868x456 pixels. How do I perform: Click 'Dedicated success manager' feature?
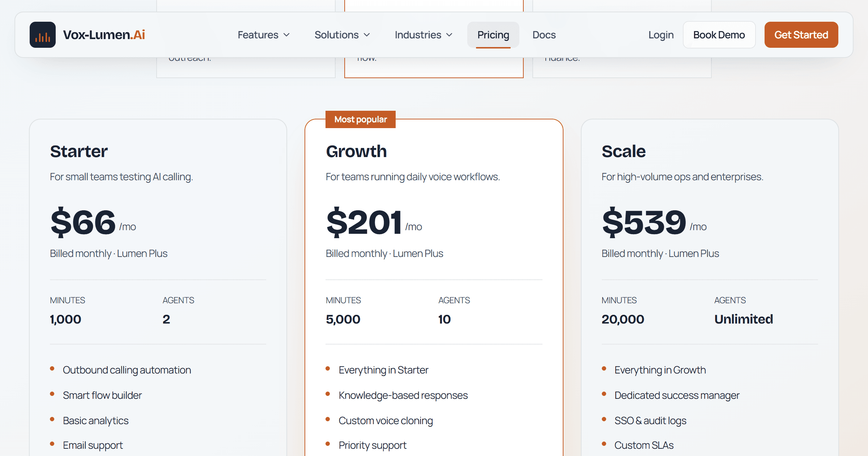pyautogui.click(x=677, y=395)
